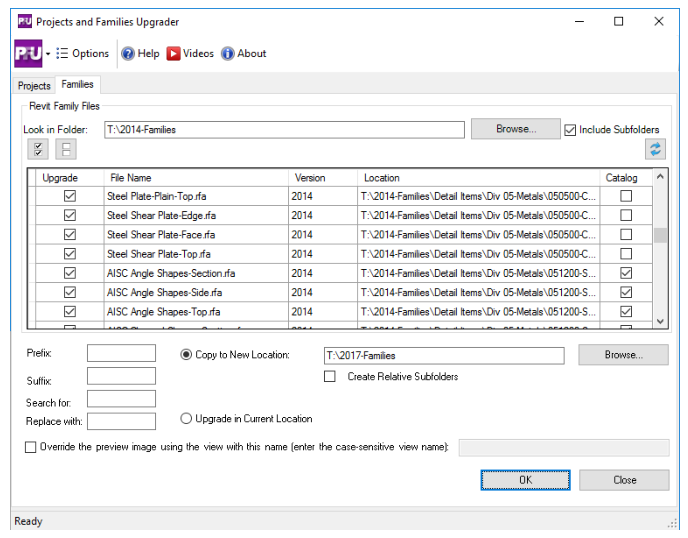Sort by the Version column header
The width and height of the screenshot is (688, 538).
point(323,178)
